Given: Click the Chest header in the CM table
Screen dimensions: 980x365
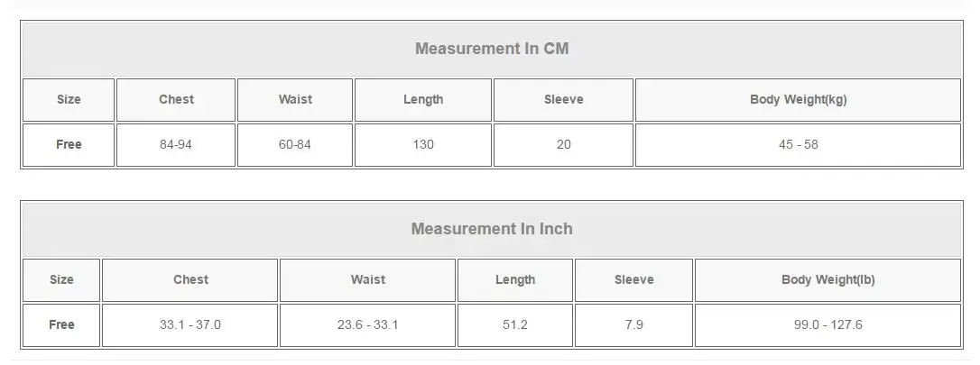Looking at the screenshot, I should point(176,99).
